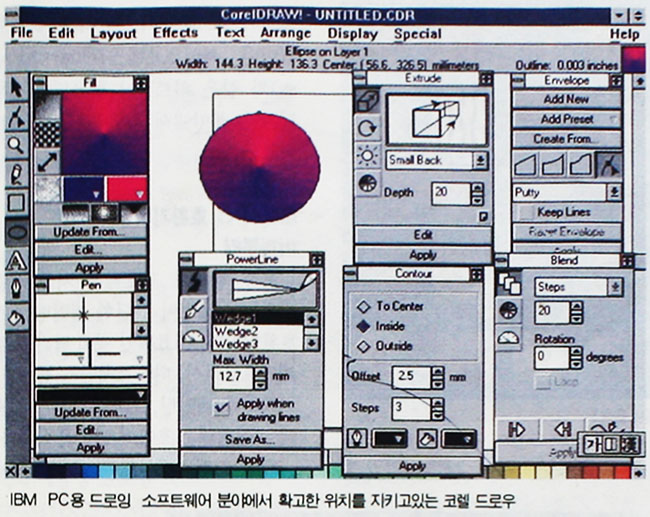Viewport: 650px width, 517px height.
Task: Open the Layout menu
Action: pyautogui.click(x=113, y=34)
